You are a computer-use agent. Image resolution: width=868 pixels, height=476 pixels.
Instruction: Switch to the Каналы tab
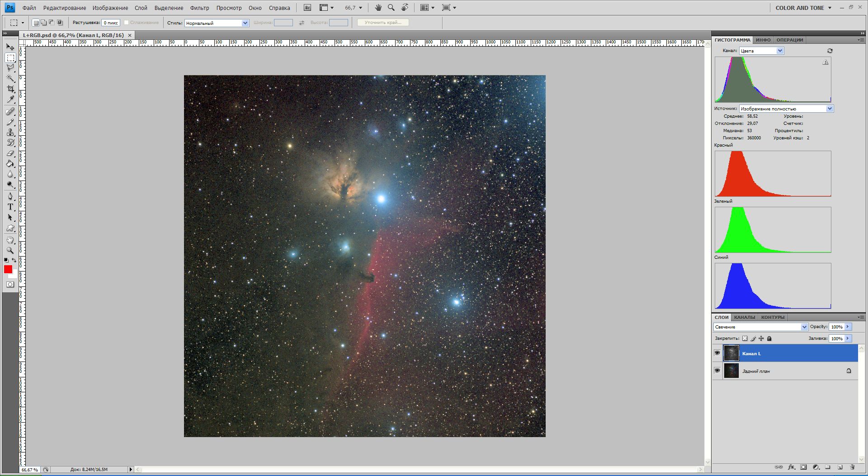click(x=744, y=317)
